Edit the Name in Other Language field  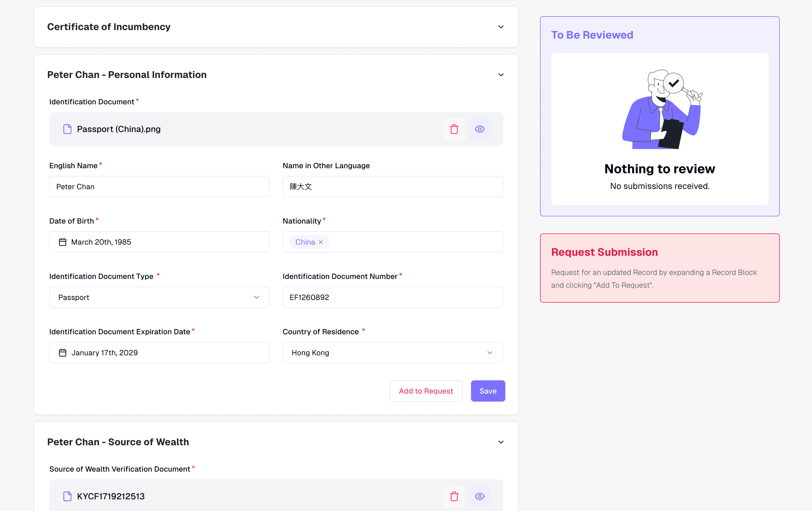[x=393, y=187]
